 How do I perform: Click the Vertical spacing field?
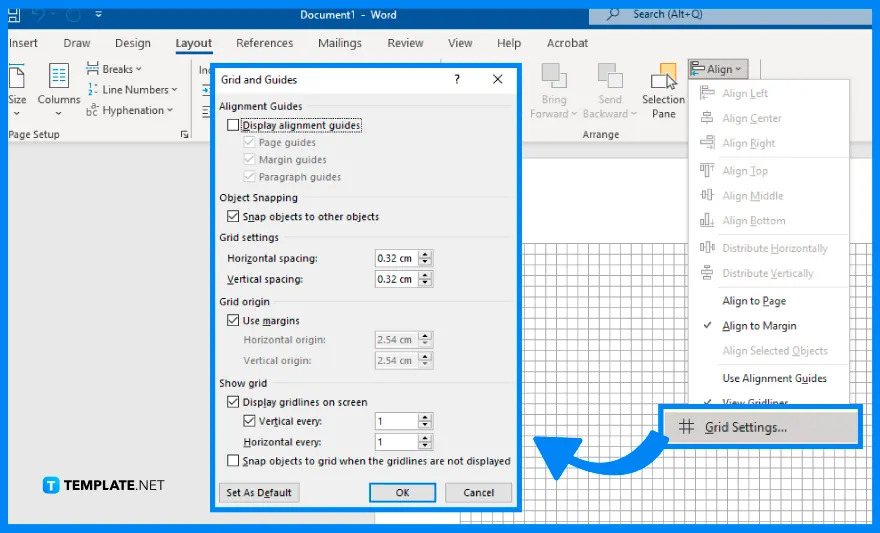tap(396, 279)
